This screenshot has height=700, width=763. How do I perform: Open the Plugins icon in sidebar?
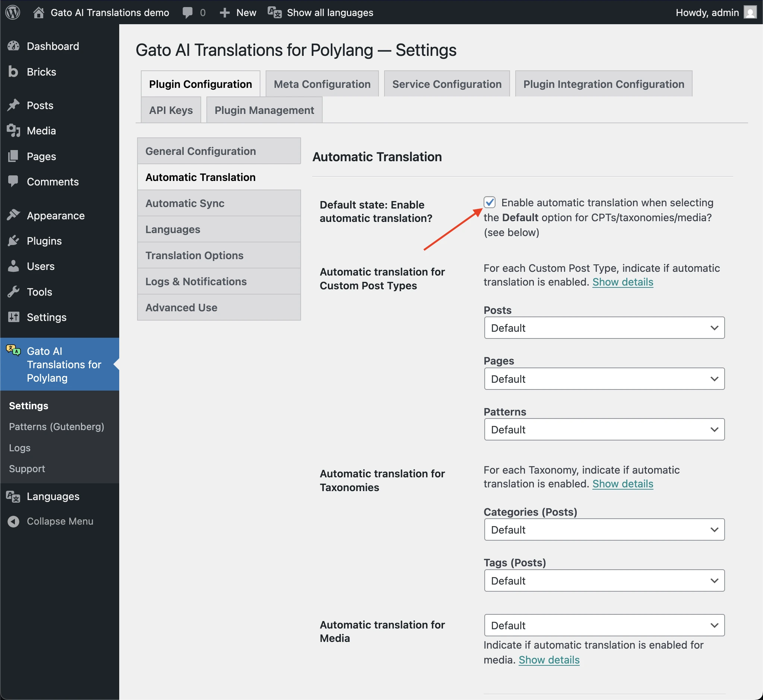click(13, 241)
